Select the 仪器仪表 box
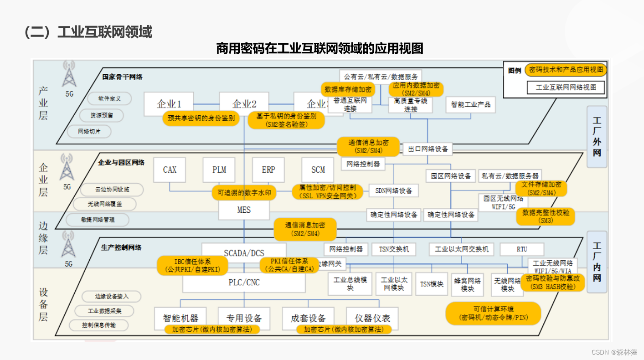Image resolution: width=644 pixels, height=360 pixels. click(x=372, y=318)
